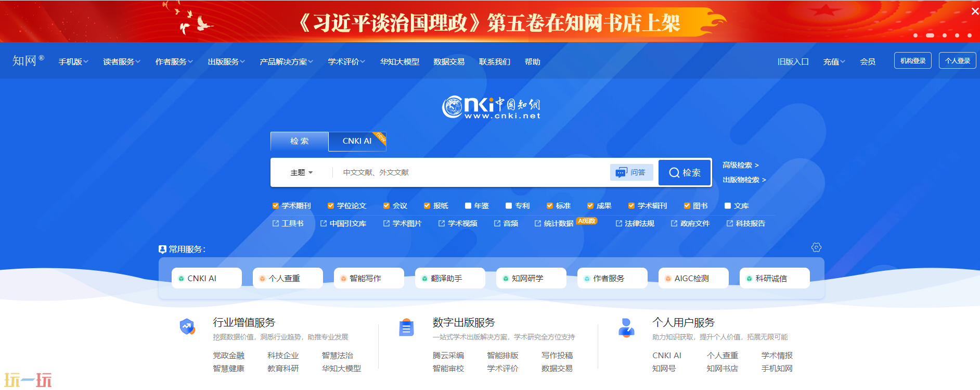
Task: Uncheck the 报纸 checkbox
Action: click(x=427, y=206)
